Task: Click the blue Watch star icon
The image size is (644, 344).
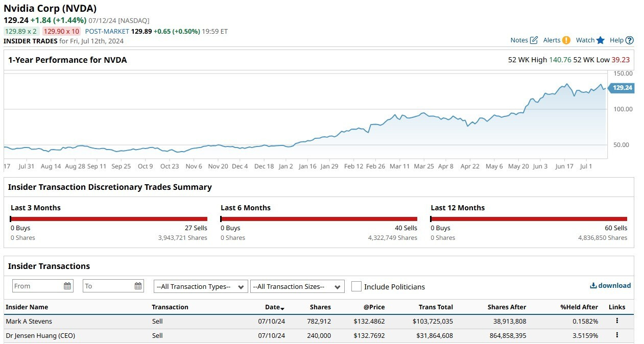Action: 601,40
